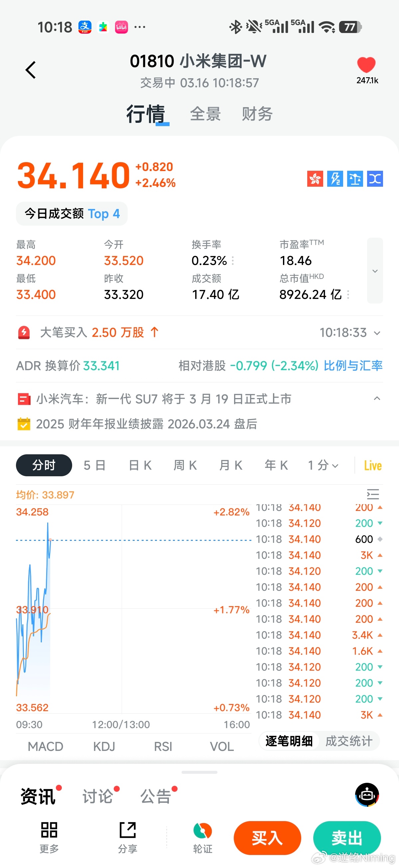Tap the 均价: 33.897 average price label
Viewport: 399px width, 868px height.
pos(45,495)
